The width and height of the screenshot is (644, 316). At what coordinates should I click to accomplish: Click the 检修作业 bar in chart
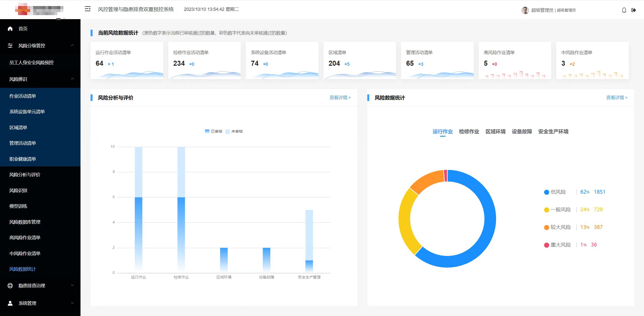pyautogui.click(x=181, y=209)
